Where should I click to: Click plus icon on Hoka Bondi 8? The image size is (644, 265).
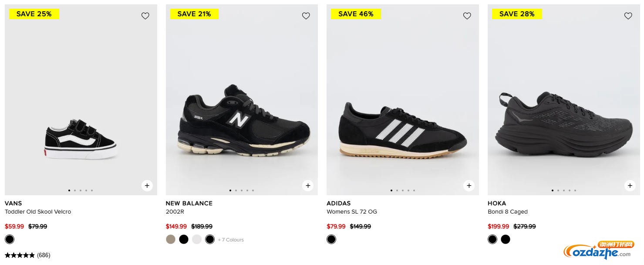(x=630, y=186)
